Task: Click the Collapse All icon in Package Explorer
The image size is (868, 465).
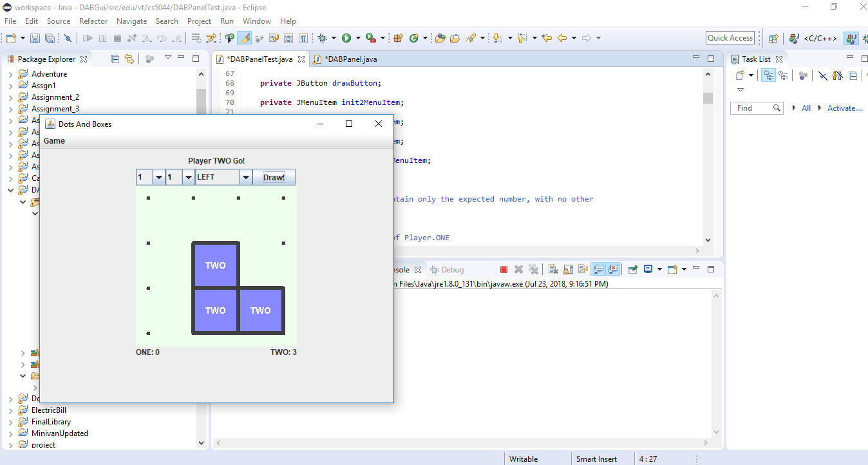Action: (115, 59)
